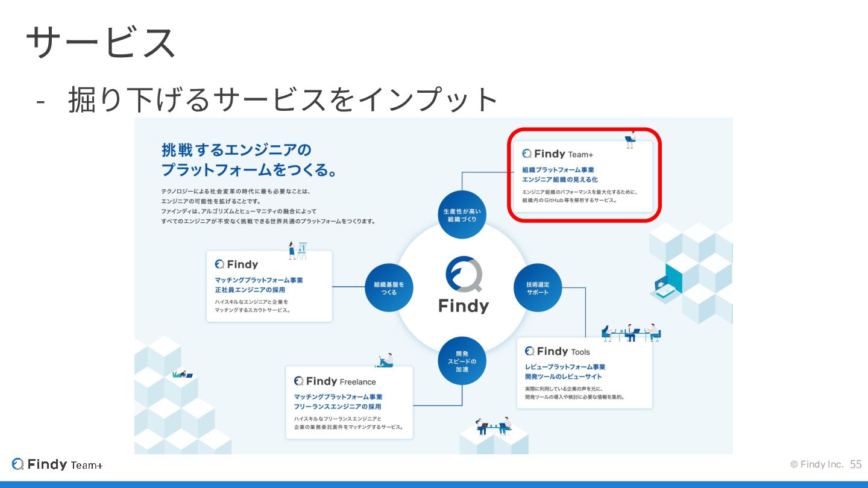
Task: Click the central Findy logo emblem
Action: coord(464,275)
